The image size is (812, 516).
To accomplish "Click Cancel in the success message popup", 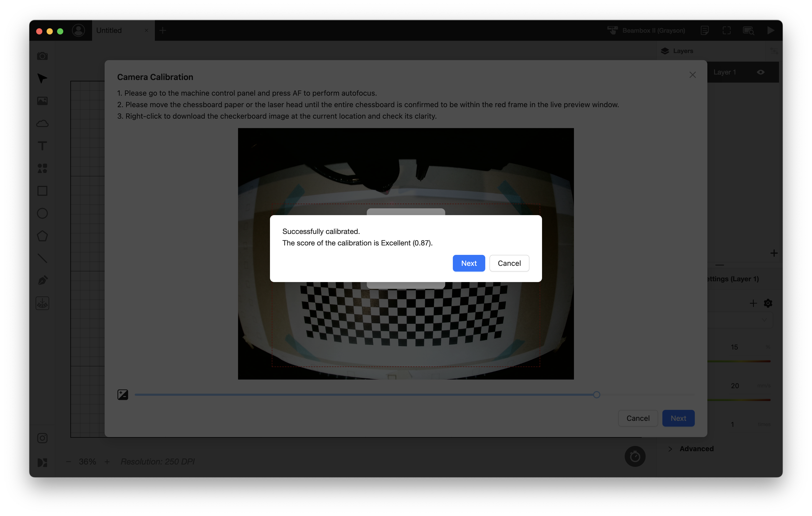I will point(509,263).
